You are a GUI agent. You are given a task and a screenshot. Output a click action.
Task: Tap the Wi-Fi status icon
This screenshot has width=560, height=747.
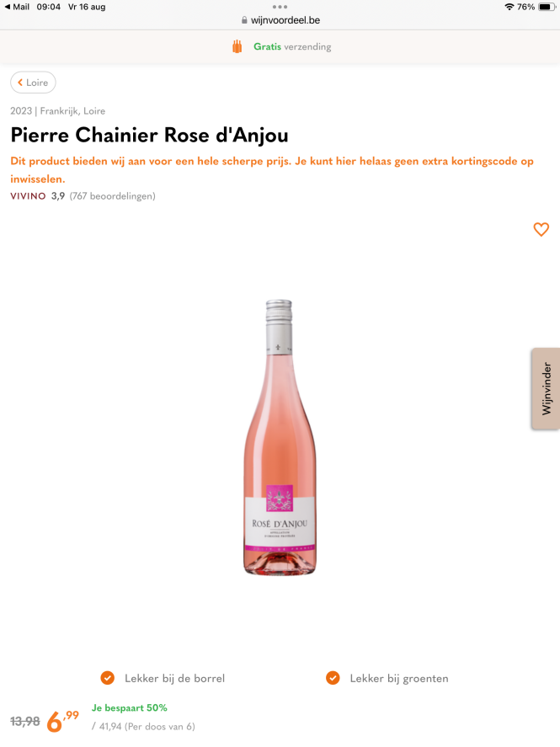pyautogui.click(x=509, y=7)
